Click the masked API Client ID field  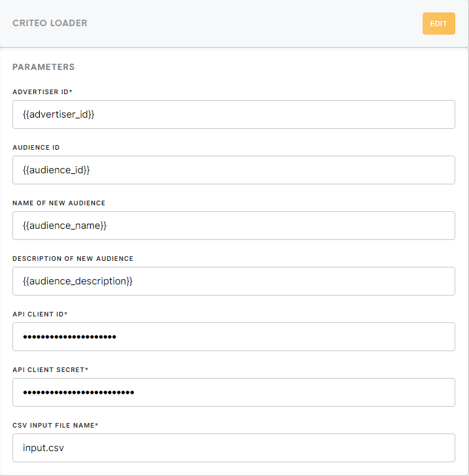(234, 337)
